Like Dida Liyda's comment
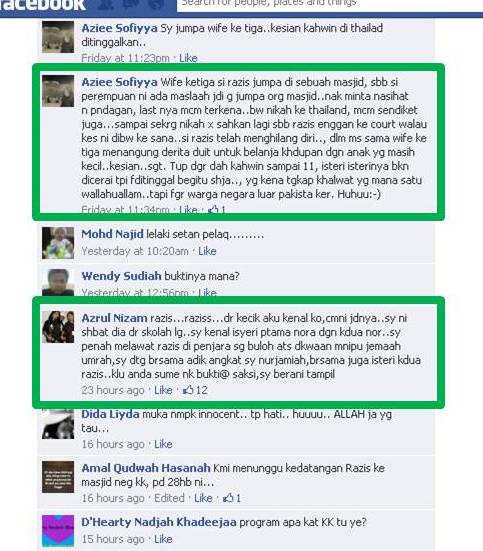Viewport: 483px width, 551px height. (x=163, y=444)
